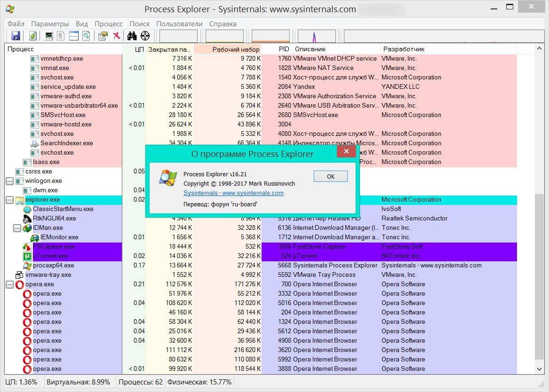
Task: Toggle the process tree view icon
Action: point(61,36)
